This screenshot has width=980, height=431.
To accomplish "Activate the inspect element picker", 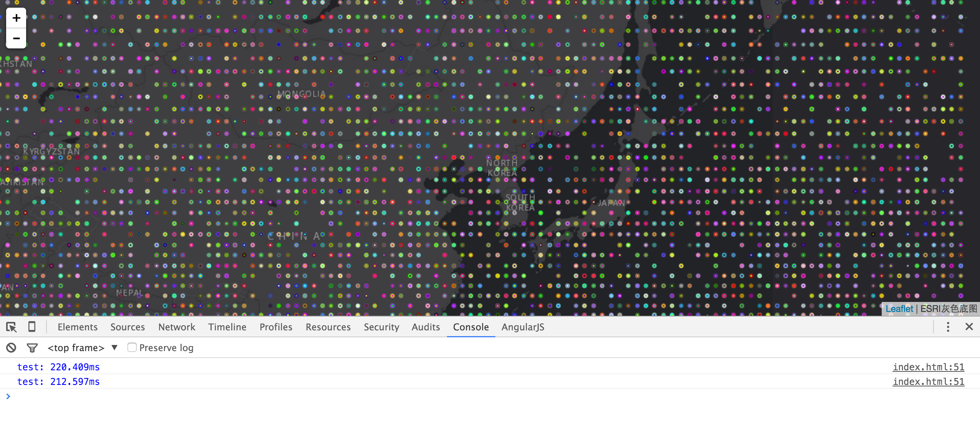I will click(11, 327).
